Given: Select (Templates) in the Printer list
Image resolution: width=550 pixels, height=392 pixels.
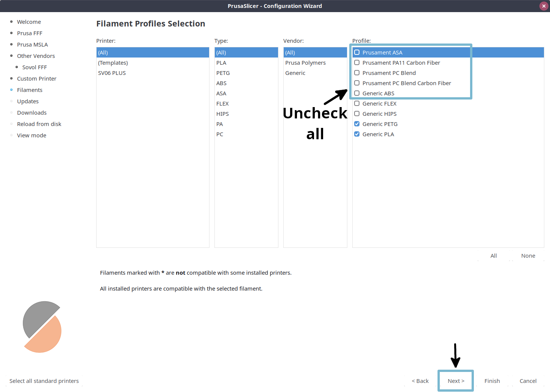Looking at the screenshot, I should point(153,62).
